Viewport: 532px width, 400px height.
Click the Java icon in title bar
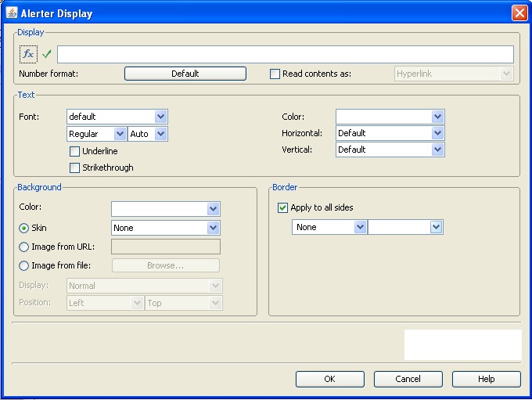pyautogui.click(x=12, y=13)
